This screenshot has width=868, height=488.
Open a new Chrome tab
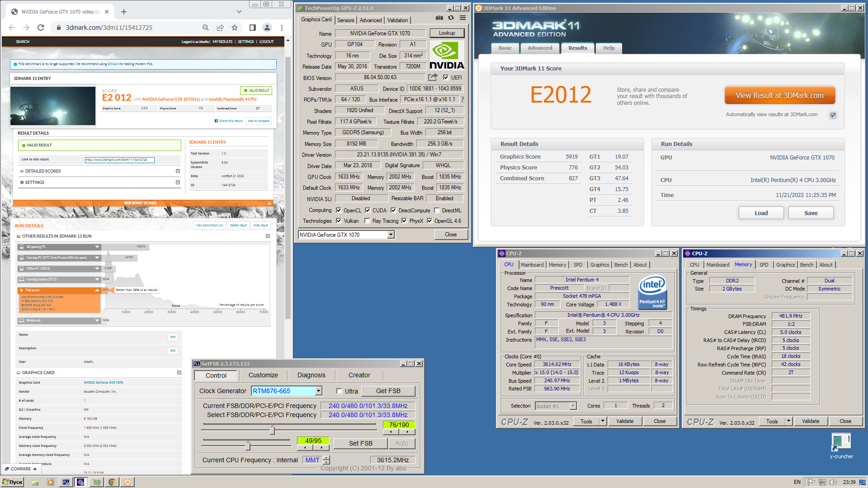pos(124,12)
